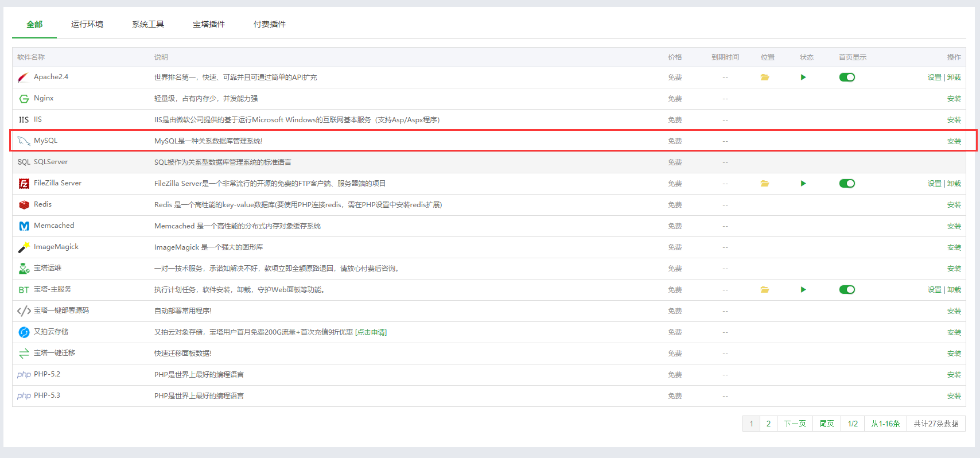The image size is (980, 458).
Task: Click the MySQL dolphin icon
Action: tap(24, 141)
